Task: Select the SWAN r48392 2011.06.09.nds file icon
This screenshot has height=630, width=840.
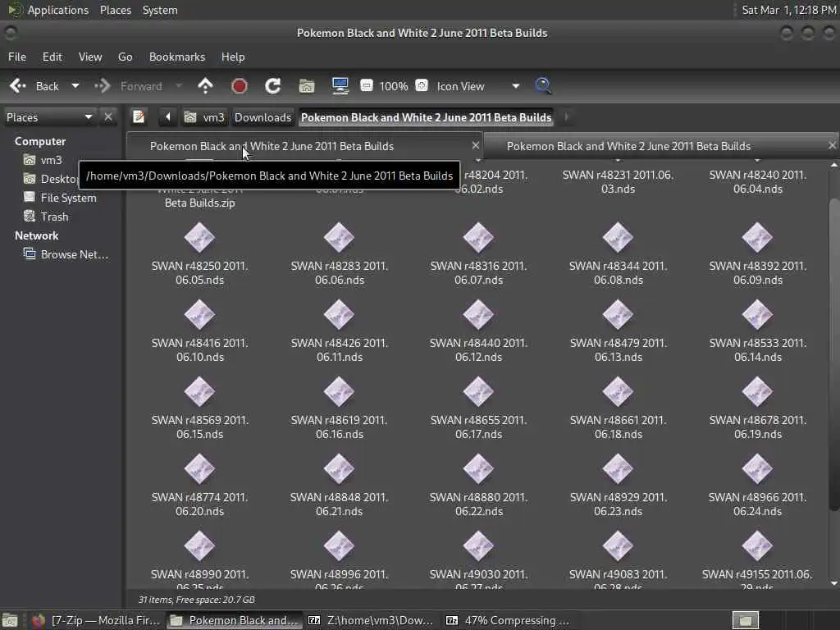Action: pyautogui.click(x=757, y=237)
